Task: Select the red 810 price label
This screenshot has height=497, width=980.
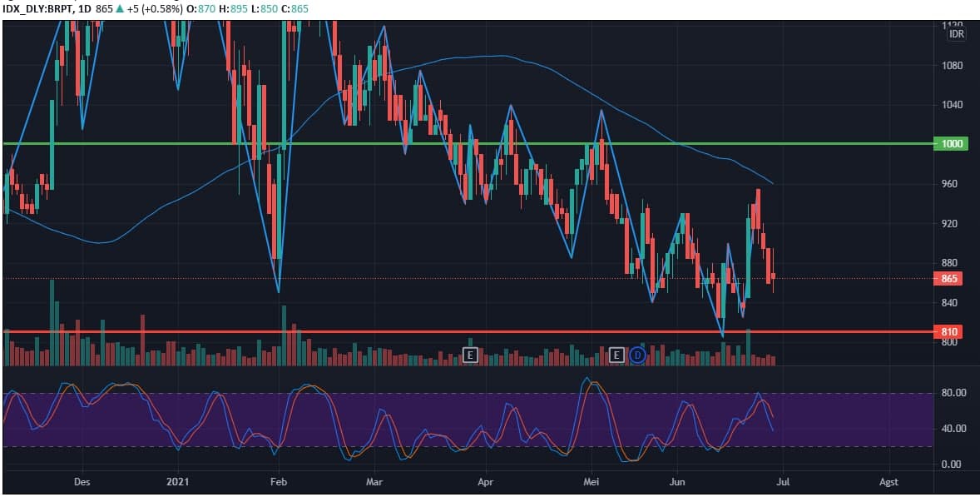Action: pos(951,330)
